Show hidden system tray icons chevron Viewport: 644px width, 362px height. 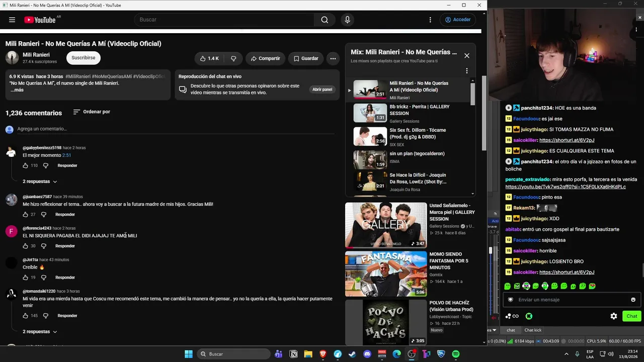point(566,354)
